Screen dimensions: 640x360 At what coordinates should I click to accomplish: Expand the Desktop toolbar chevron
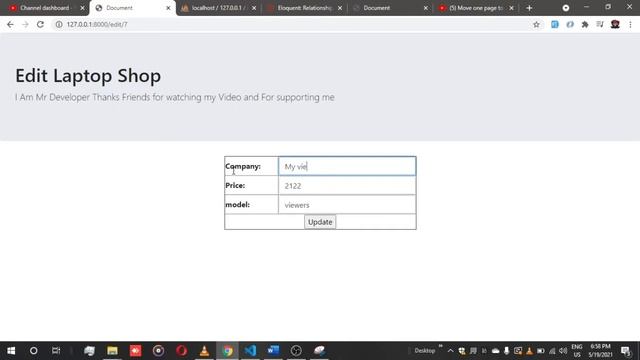pos(440,346)
